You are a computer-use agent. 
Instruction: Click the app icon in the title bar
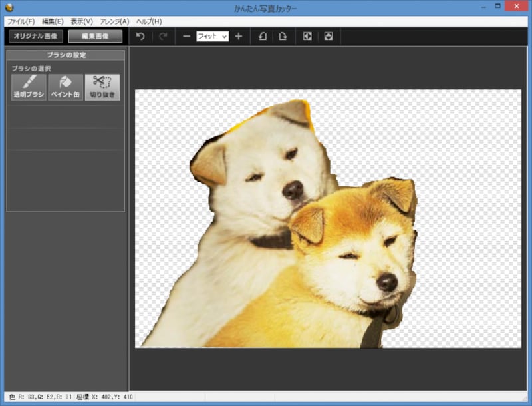(x=9, y=6)
